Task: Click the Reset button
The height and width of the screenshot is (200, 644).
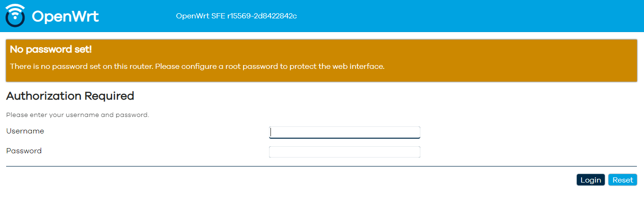Action: pos(623,180)
